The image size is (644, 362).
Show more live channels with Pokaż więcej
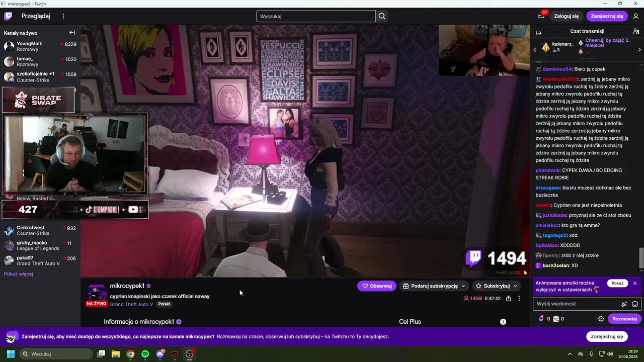[19, 274]
